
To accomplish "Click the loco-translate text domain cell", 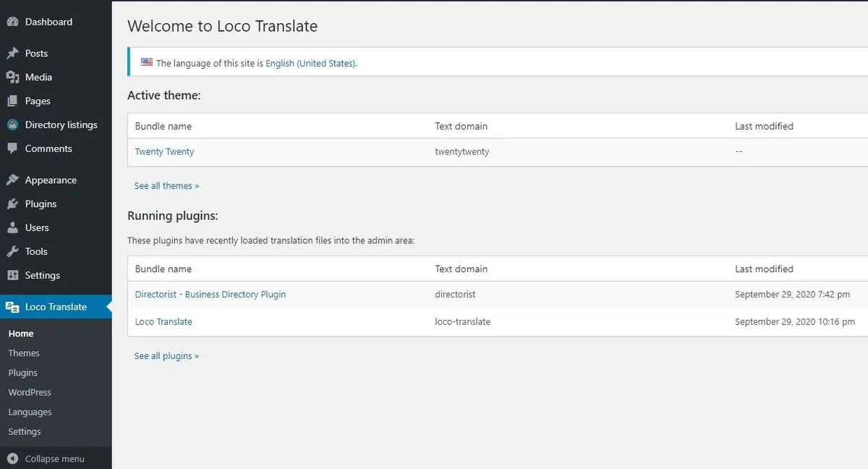I will [x=463, y=322].
